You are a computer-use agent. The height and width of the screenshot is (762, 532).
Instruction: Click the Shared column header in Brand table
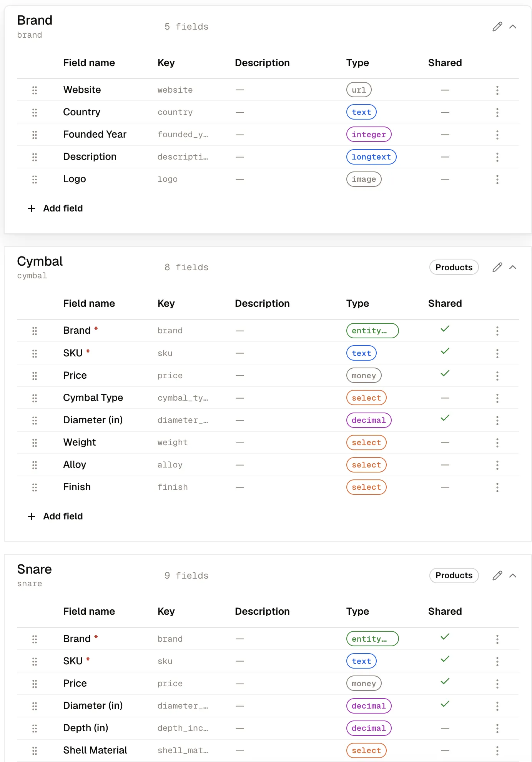445,63
